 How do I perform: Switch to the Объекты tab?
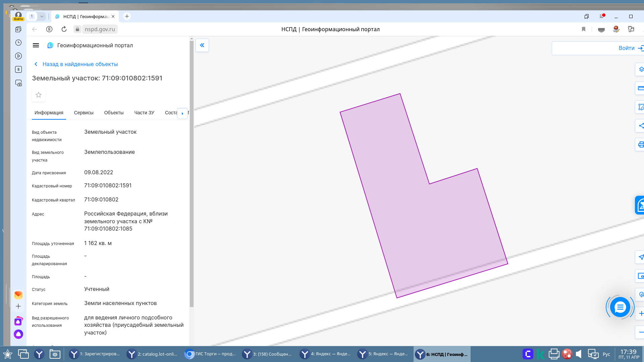[114, 113]
